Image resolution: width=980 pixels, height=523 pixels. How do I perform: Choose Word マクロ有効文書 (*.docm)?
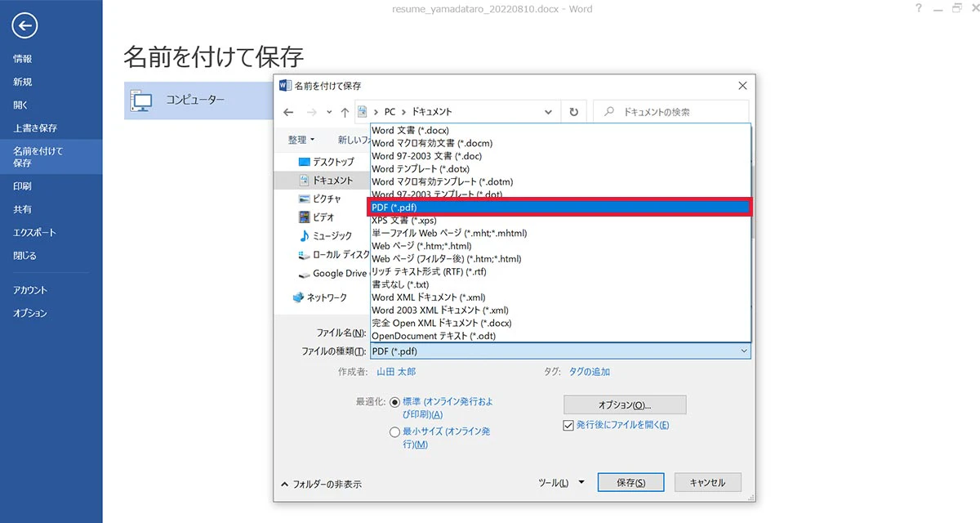tap(560, 143)
